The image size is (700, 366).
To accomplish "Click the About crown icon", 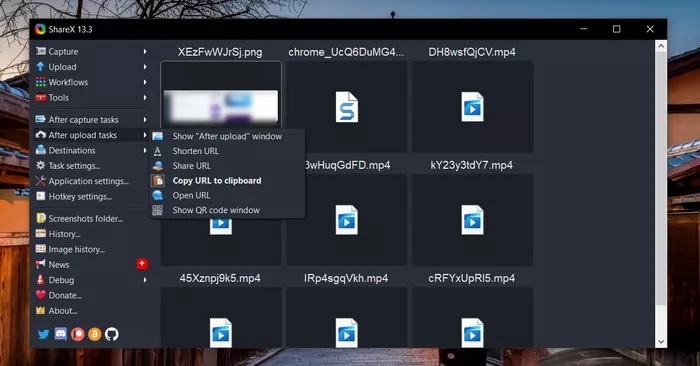I will 41,311.
